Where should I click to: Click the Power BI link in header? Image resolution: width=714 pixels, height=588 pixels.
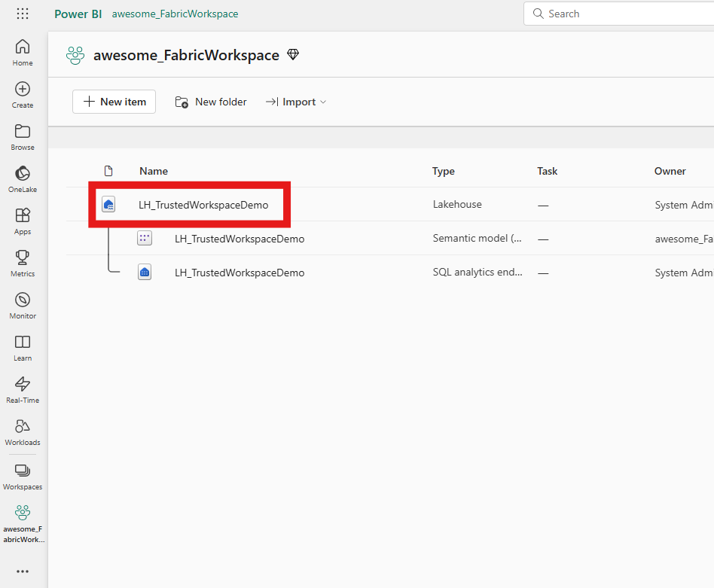[x=78, y=14]
